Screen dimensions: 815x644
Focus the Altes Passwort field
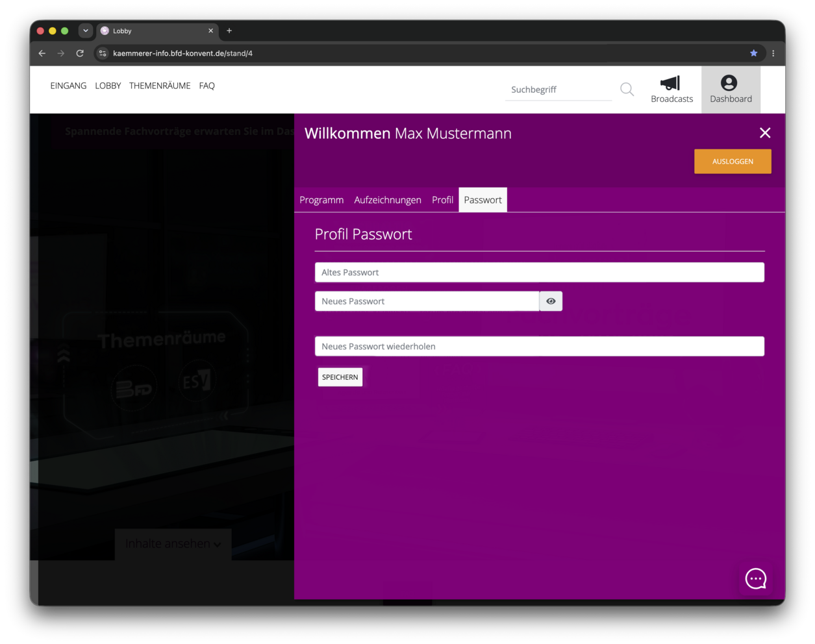(x=540, y=273)
